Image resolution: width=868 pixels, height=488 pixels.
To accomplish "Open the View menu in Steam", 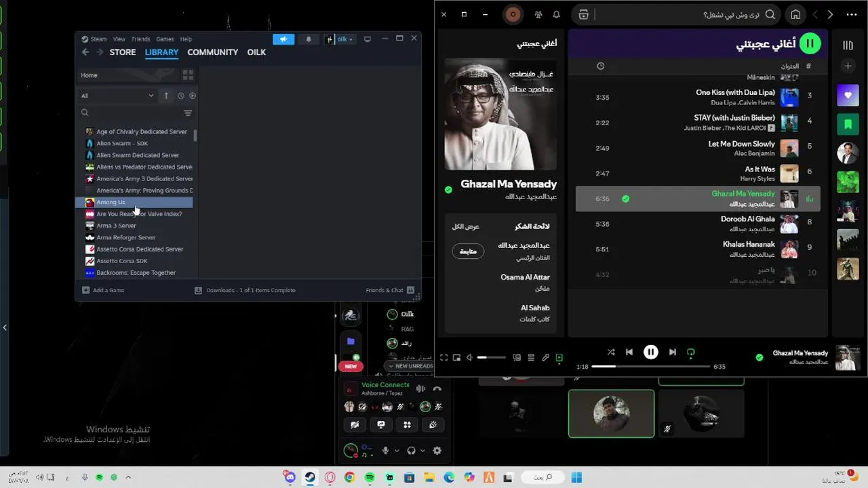I will [119, 39].
